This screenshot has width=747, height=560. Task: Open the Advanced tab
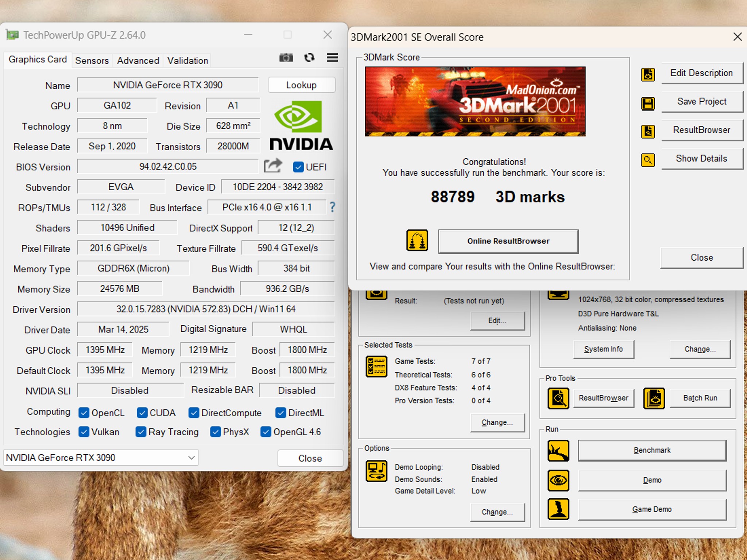tap(138, 61)
